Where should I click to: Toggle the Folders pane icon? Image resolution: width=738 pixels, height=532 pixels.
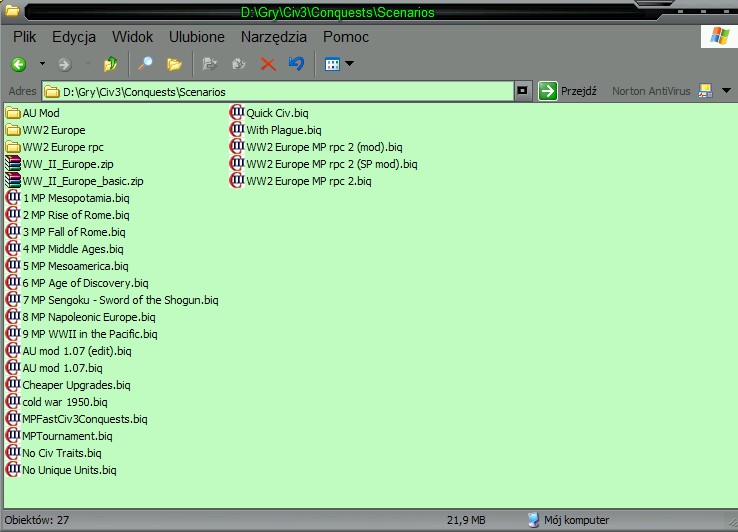tap(175, 64)
